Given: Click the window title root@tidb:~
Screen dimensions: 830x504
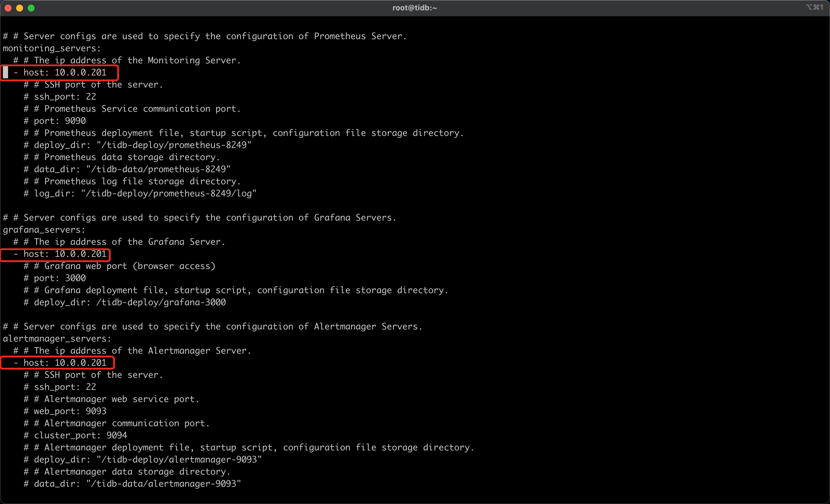Looking at the screenshot, I should point(415,8).
